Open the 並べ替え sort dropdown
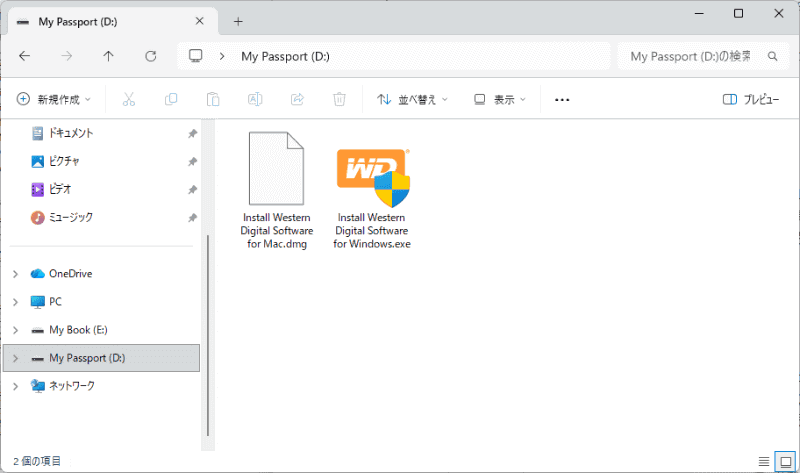800x473 pixels. [x=412, y=99]
